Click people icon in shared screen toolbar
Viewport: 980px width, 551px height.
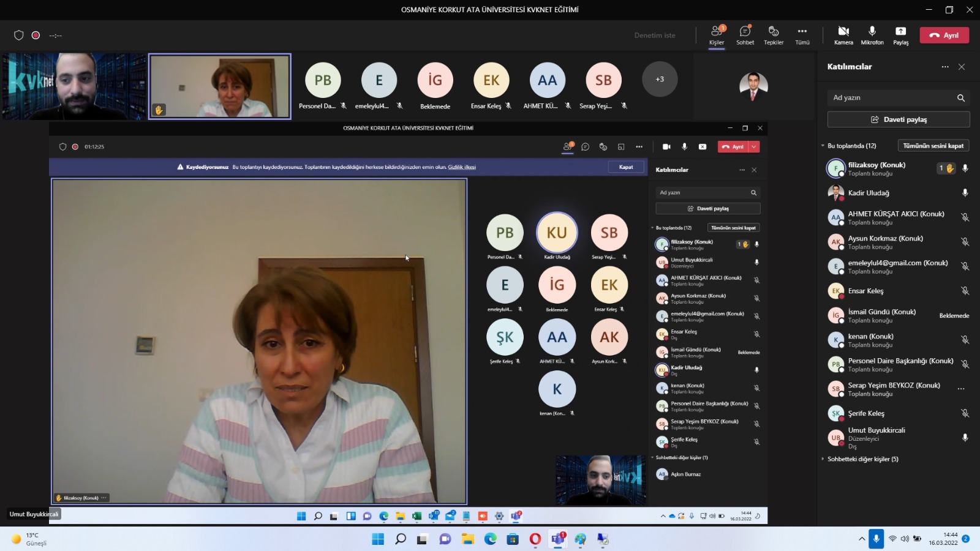tap(568, 147)
